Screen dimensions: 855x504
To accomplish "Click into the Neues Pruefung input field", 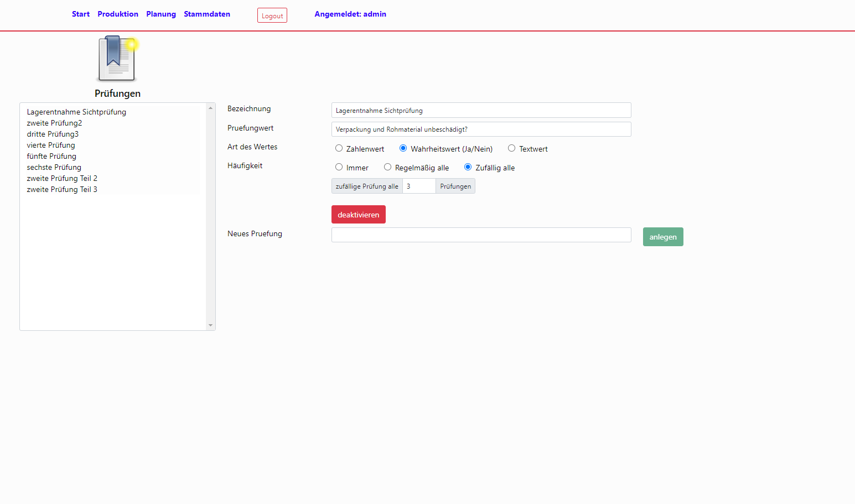I will coord(481,235).
